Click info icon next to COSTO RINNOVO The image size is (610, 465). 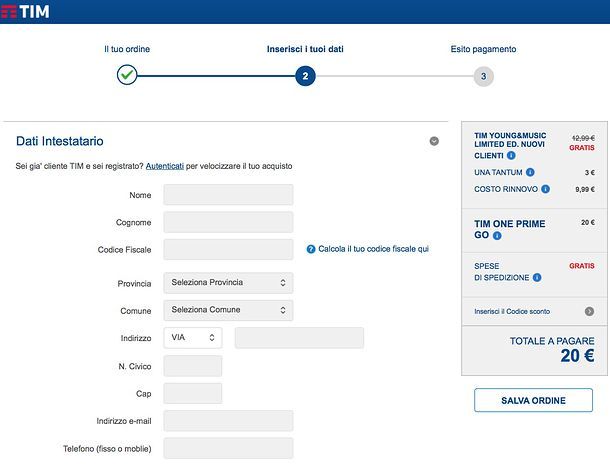545,189
